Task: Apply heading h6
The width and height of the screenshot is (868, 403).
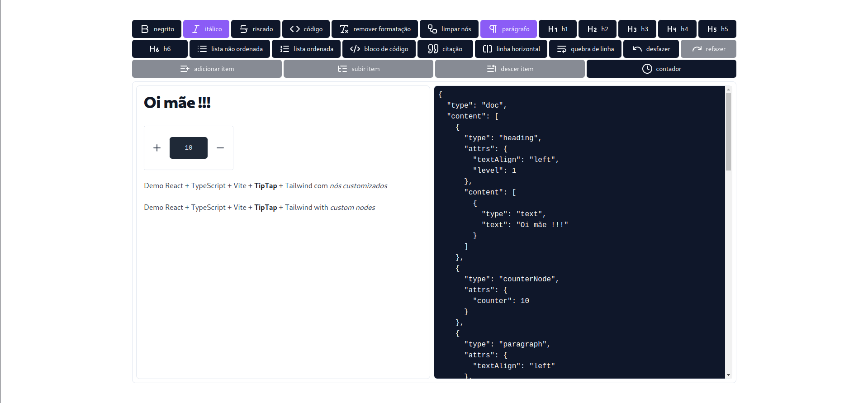Action: pyautogui.click(x=160, y=49)
